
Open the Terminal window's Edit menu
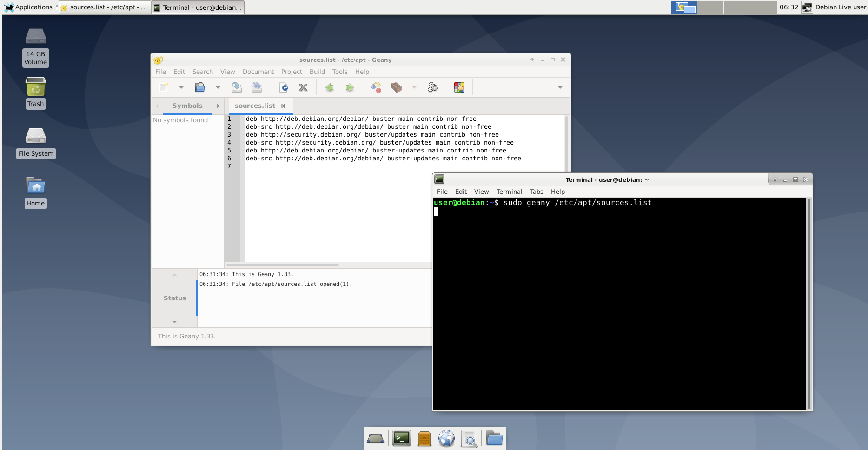[461, 192]
